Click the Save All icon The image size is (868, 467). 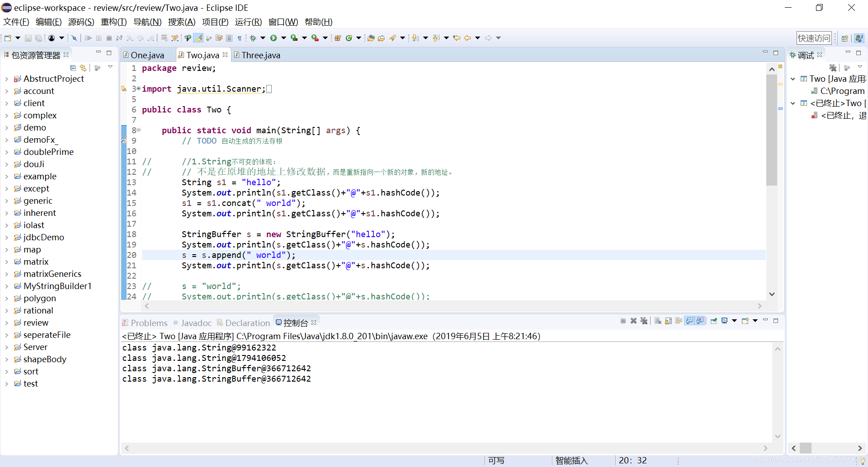(x=39, y=38)
